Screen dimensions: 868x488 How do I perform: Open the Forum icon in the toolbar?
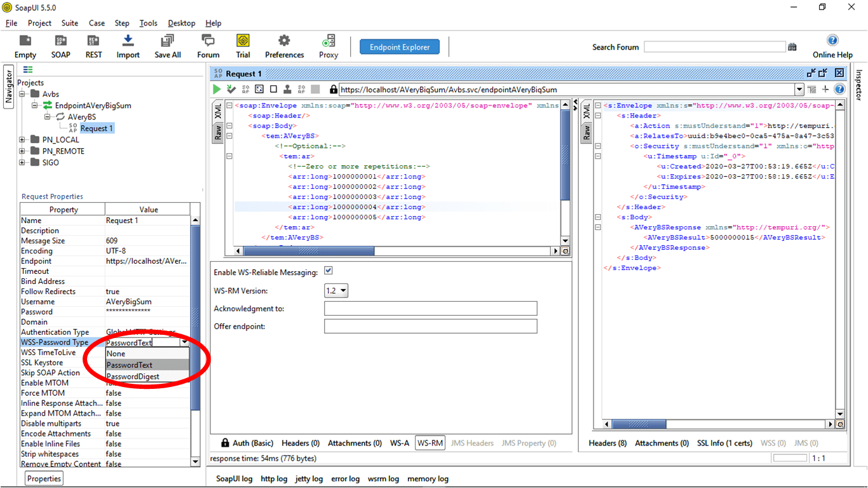click(x=207, y=46)
